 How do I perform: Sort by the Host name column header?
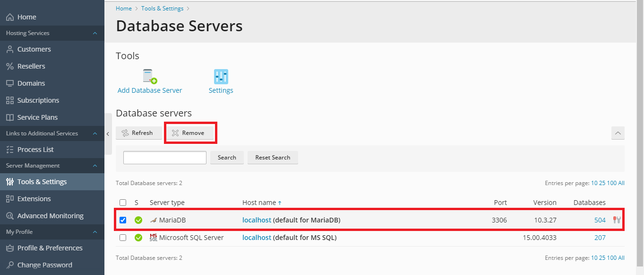(x=262, y=203)
